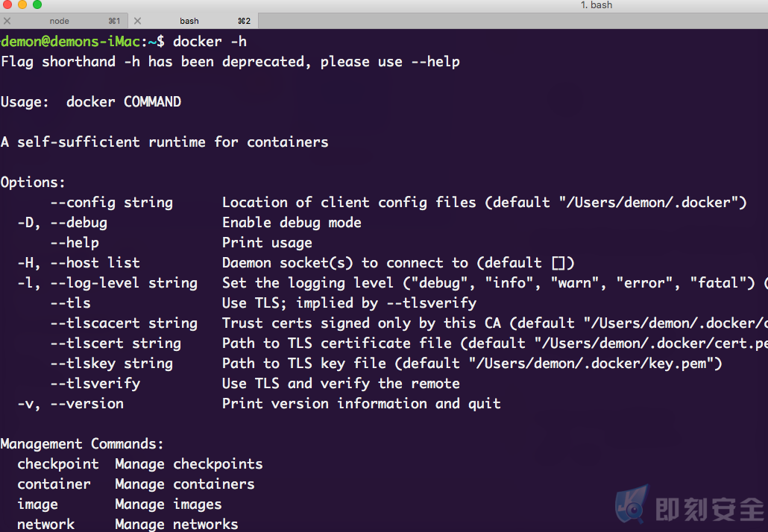Click the '--config string' option text
The height and width of the screenshot is (532, 768).
112,203
